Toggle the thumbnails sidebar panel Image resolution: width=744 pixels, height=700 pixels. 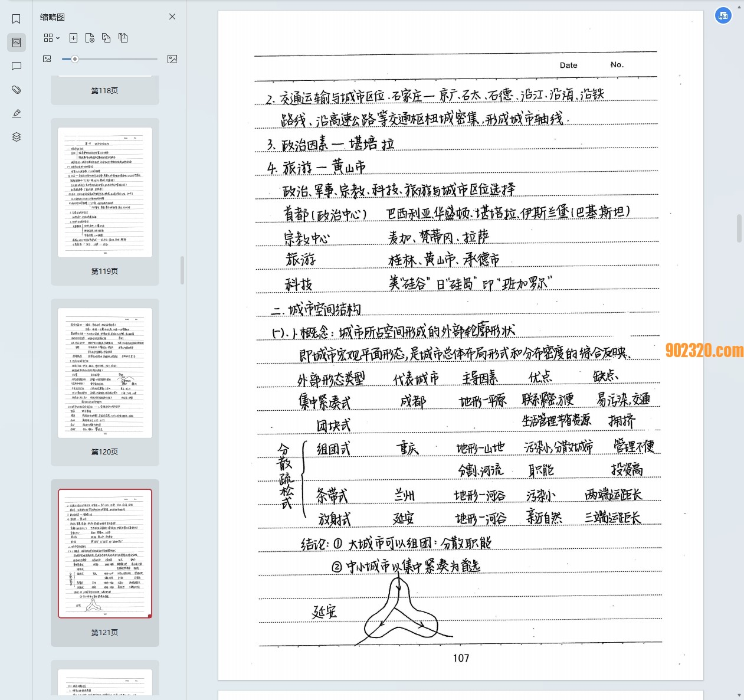pos(17,42)
